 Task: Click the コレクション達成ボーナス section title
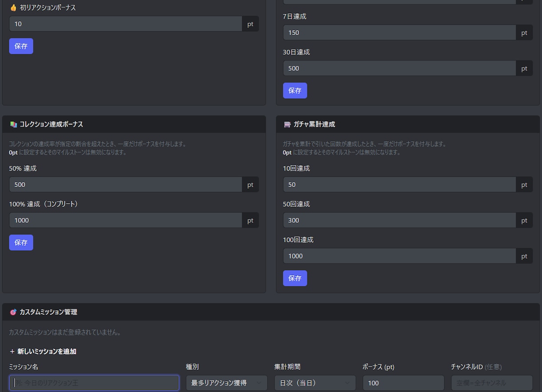(51, 124)
